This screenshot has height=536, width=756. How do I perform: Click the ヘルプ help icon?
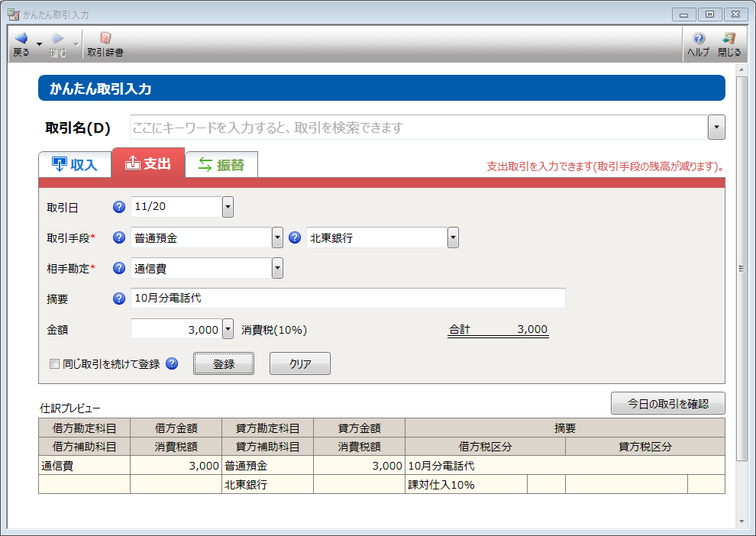coord(698,39)
